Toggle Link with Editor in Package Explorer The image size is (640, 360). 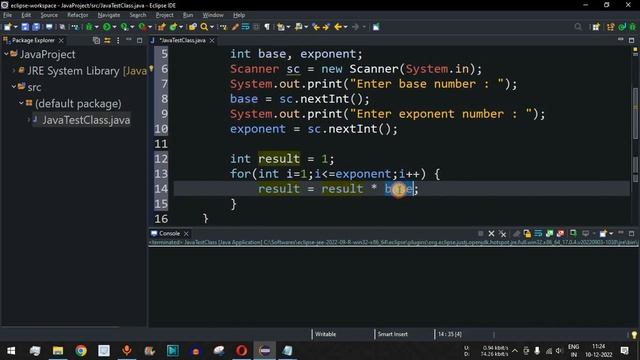coord(107,40)
